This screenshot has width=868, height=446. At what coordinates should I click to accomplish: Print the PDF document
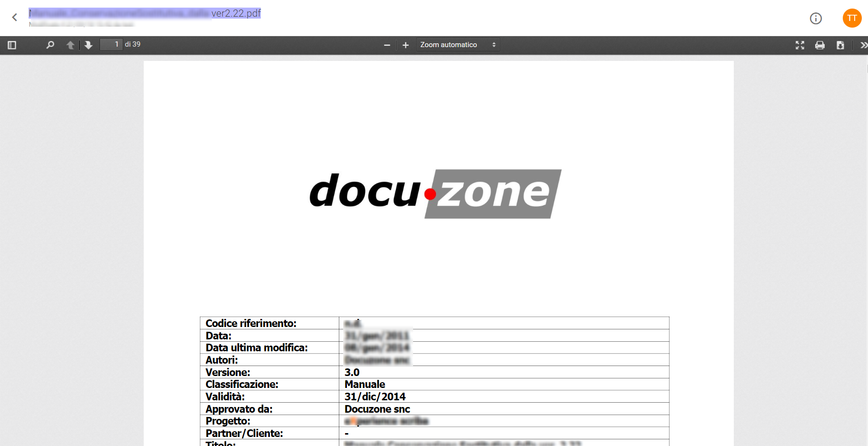pos(820,45)
